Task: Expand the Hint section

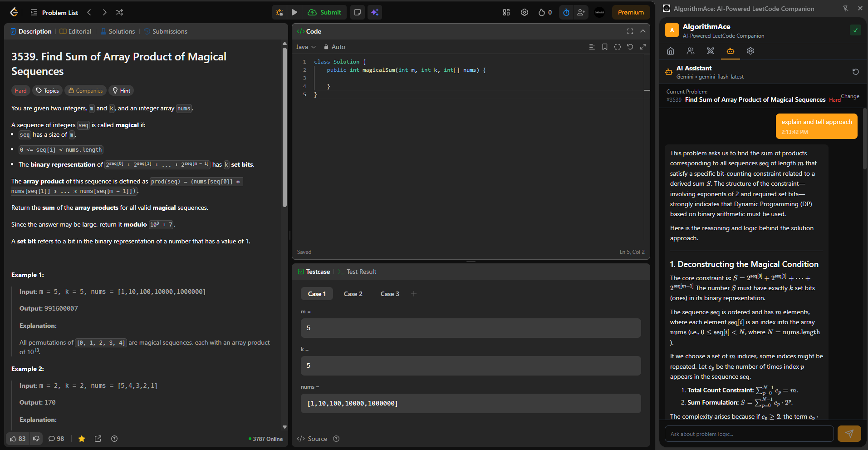Action: click(121, 90)
